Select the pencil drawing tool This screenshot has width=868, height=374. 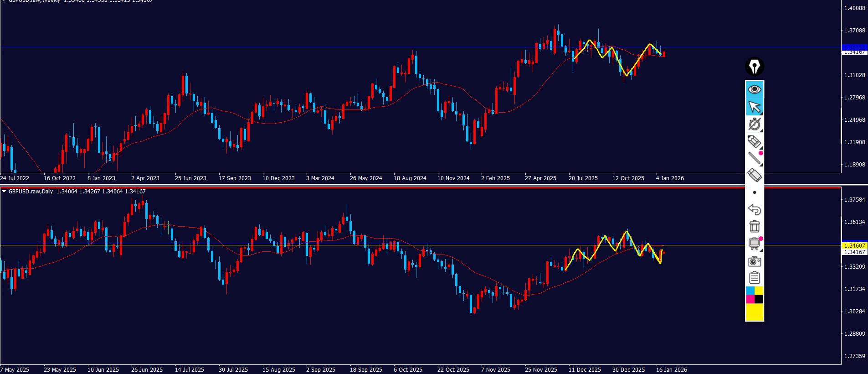[x=755, y=141]
